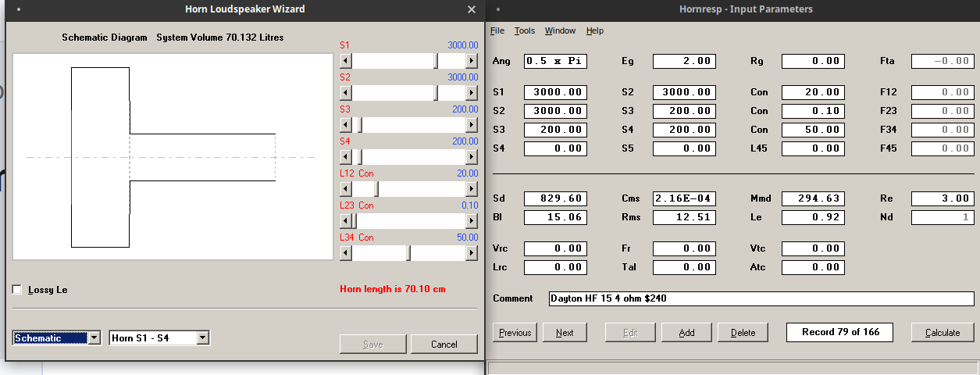
Task: Click right arrow of L34 Con slider
Action: pos(472,253)
